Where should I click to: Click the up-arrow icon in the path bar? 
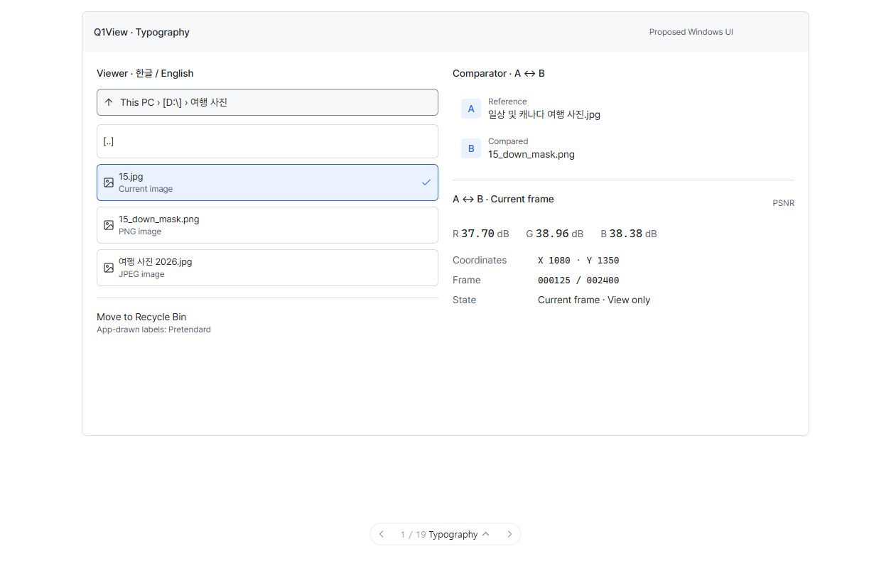coord(109,102)
